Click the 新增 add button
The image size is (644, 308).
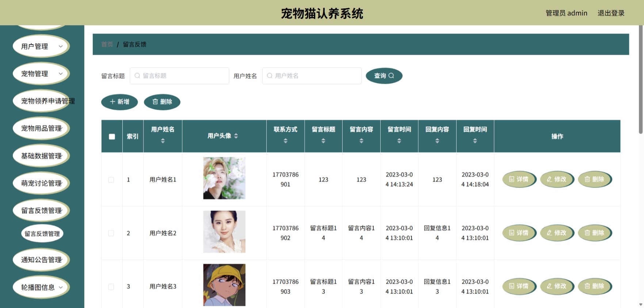(119, 102)
